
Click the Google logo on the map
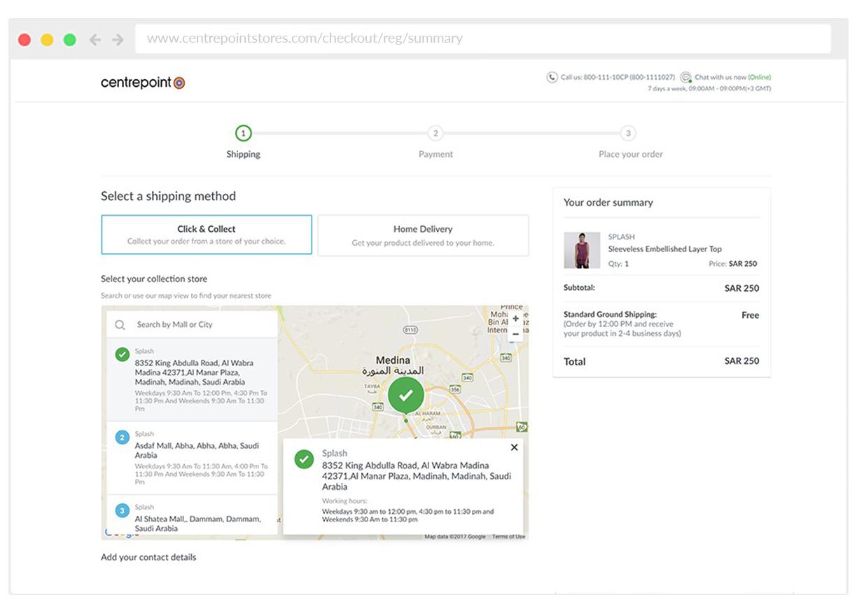point(119,534)
